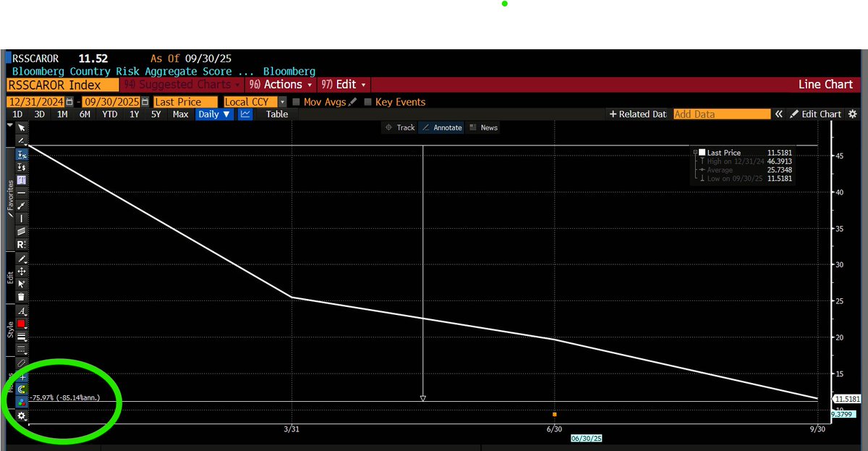Delete annotation with trash icon
This screenshot has height=451, width=868.
click(22, 295)
